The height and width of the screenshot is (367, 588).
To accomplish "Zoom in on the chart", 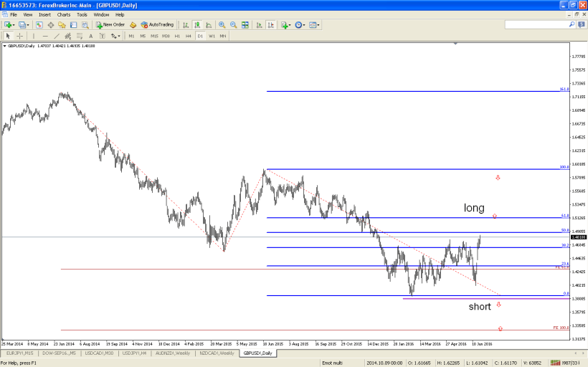I will pos(222,24).
